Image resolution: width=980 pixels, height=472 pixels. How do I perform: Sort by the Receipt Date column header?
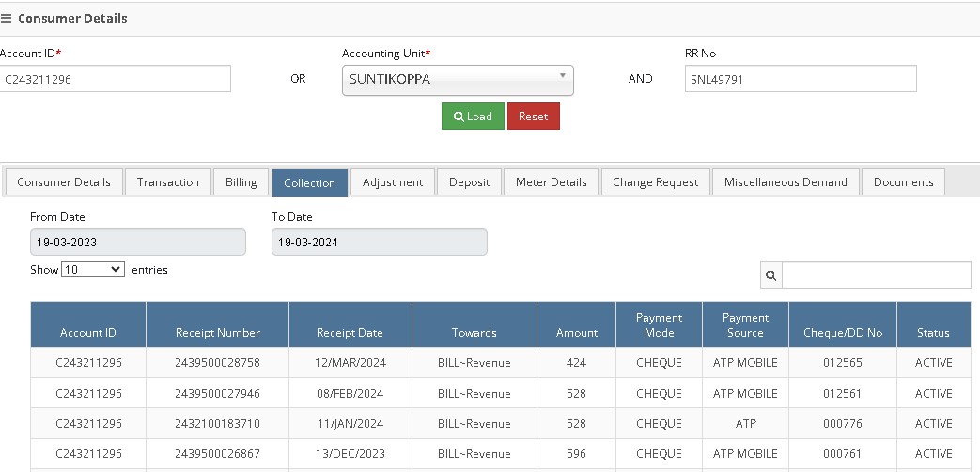pyautogui.click(x=350, y=324)
